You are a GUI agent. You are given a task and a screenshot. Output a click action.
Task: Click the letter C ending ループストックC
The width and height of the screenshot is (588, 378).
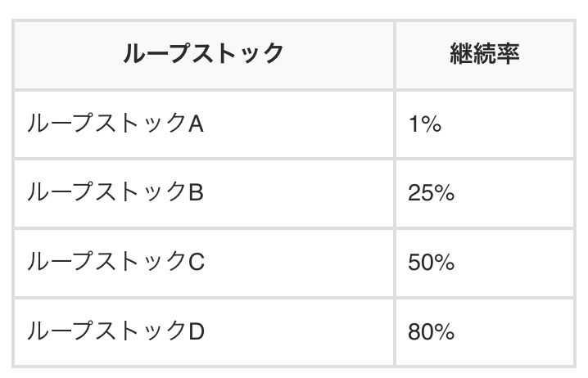pos(197,262)
